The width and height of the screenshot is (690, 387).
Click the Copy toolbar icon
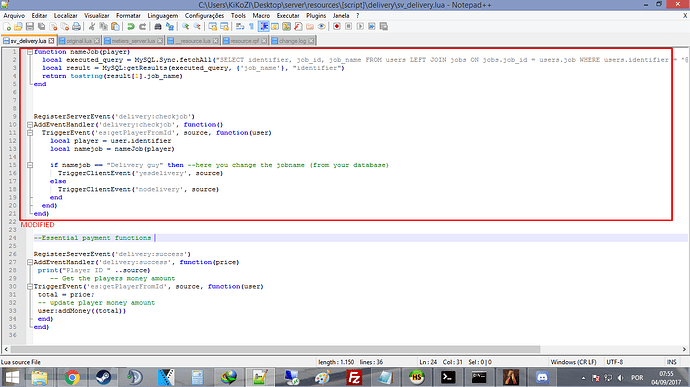(103, 26)
